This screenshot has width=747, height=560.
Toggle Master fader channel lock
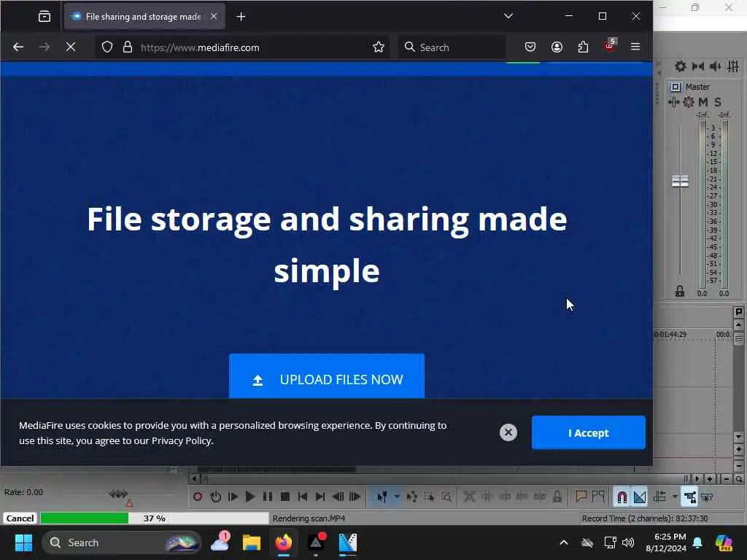(x=680, y=292)
